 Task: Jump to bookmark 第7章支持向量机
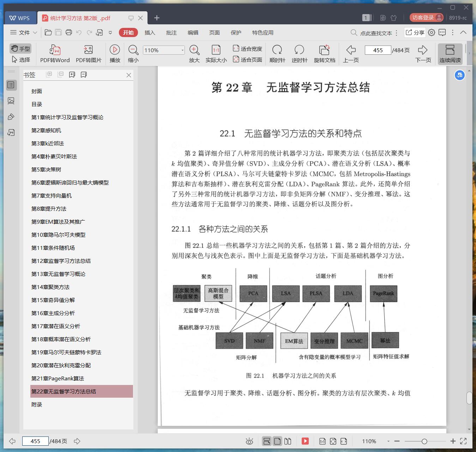click(x=52, y=195)
